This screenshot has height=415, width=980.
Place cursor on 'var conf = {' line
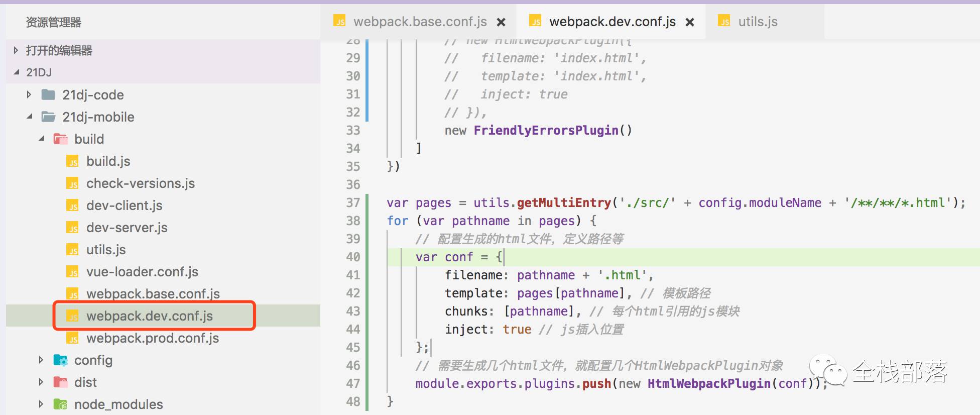pyautogui.click(x=459, y=257)
